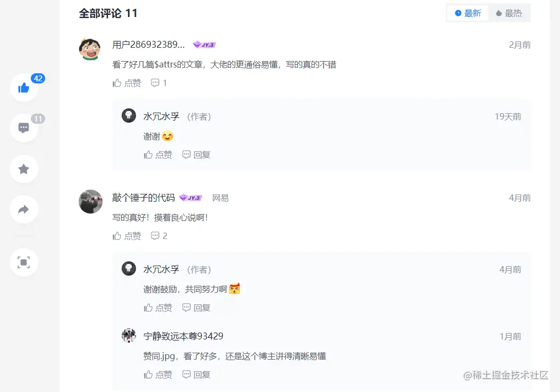Like the 谢谢鼓励，共同努力啊 reply
This screenshot has height=392, width=560.
[x=158, y=308]
